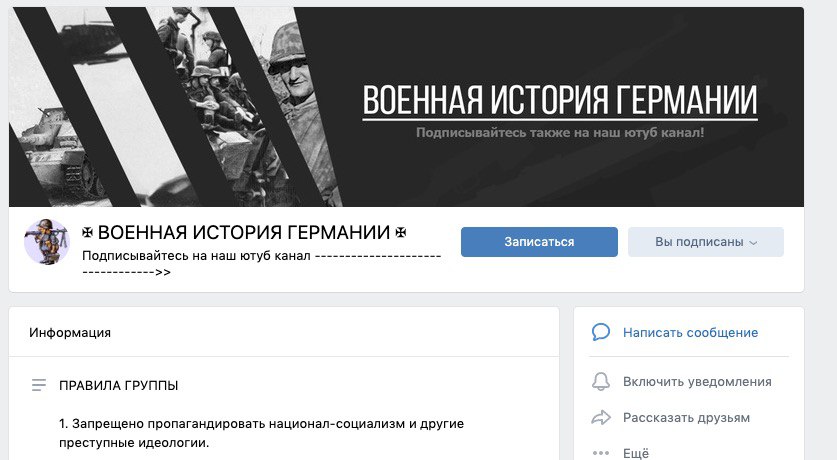Viewport: 837px width, 460px height.
Task: Toggle Включить уведомления option
Action: click(697, 382)
